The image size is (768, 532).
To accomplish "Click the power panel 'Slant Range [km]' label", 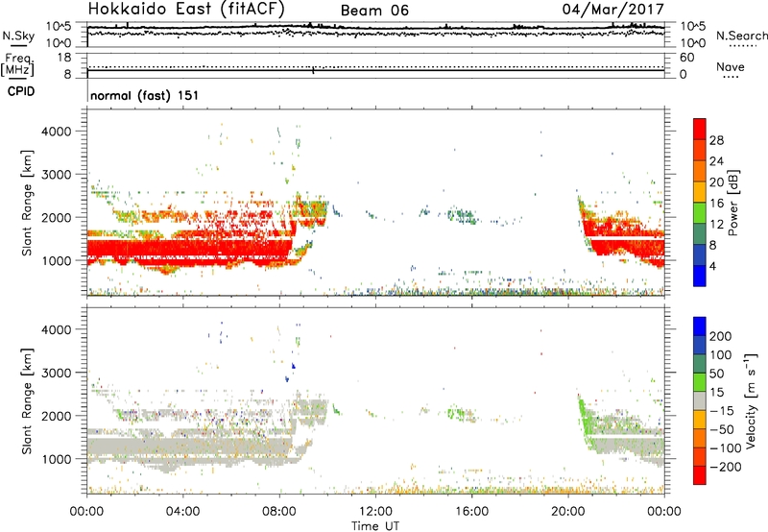I will coord(27,203).
